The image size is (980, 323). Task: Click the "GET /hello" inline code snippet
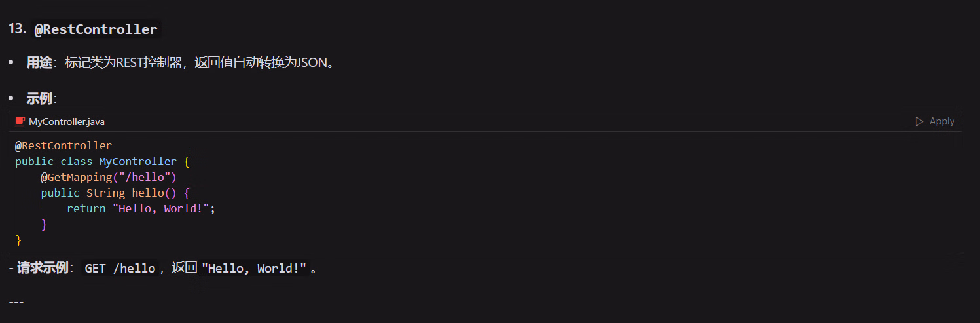click(x=120, y=269)
